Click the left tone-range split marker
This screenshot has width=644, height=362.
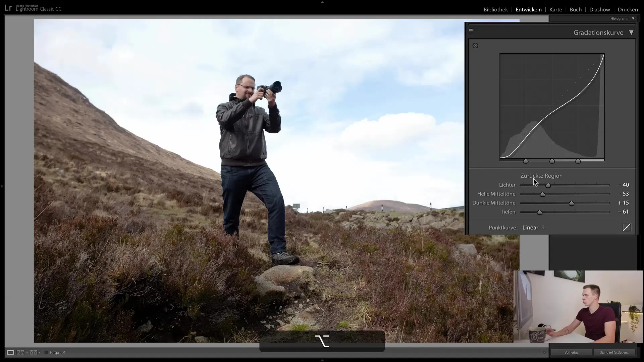point(526,161)
